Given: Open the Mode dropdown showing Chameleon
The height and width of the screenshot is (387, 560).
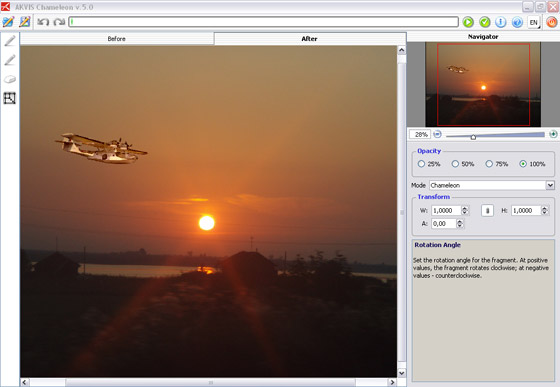Looking at the screenshot, I should 492,185.
